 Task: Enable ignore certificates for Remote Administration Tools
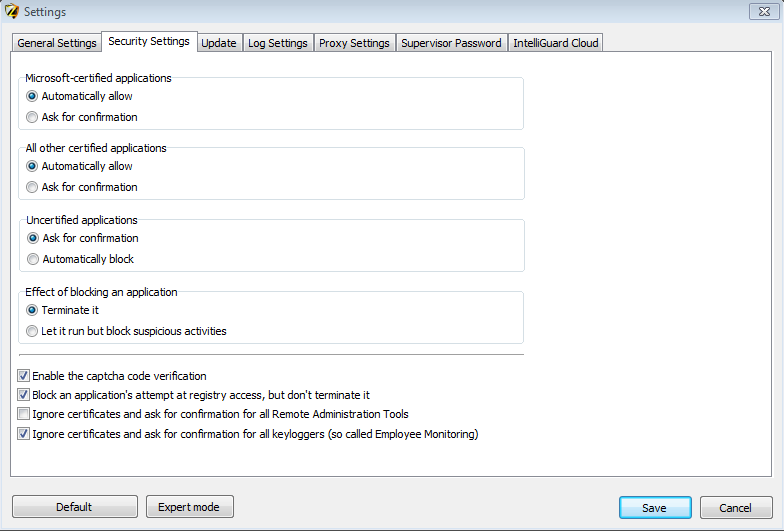click(x=24, y=414)
